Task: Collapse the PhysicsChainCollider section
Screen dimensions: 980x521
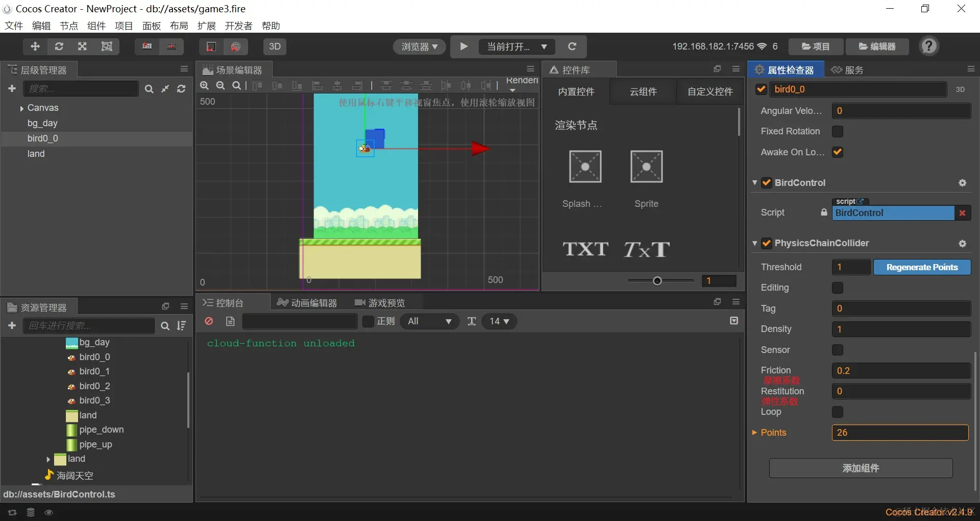Action: click(755, 243)
